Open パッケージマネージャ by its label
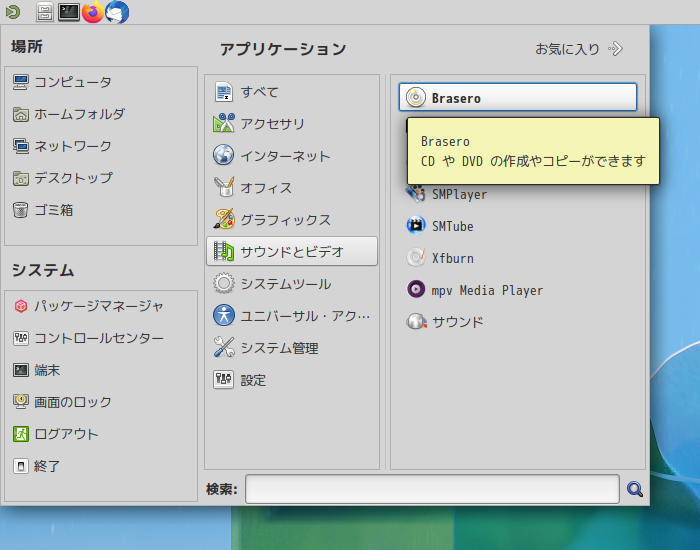700x550 pixels. (x=99, y=306)
